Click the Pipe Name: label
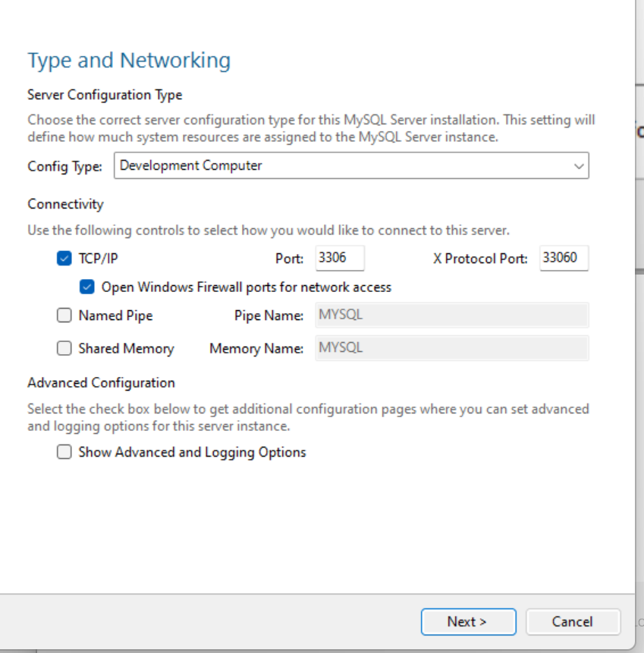 269,316
